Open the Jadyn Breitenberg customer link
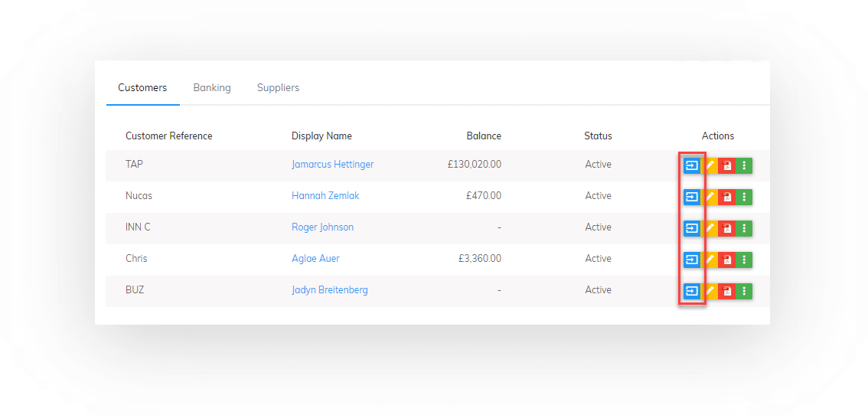This screenshot has height=415, width=868. pyautogui.click(x=330, y=289)
